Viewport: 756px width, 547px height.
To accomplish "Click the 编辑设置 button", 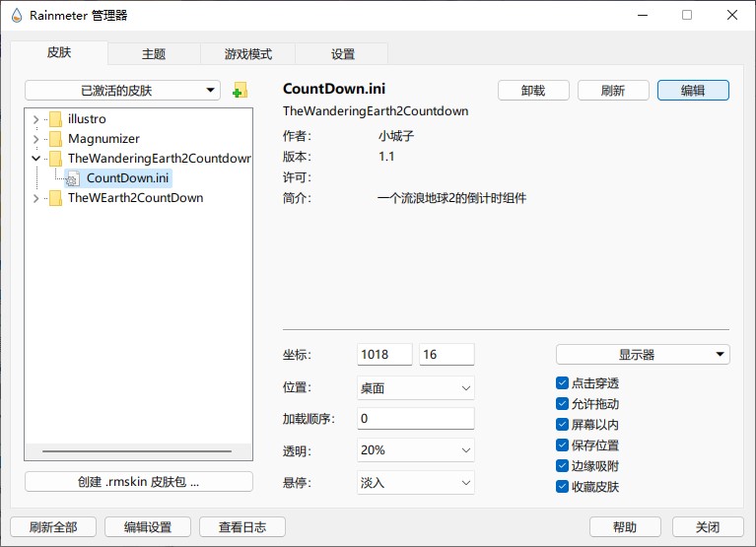I will point(148,526).
